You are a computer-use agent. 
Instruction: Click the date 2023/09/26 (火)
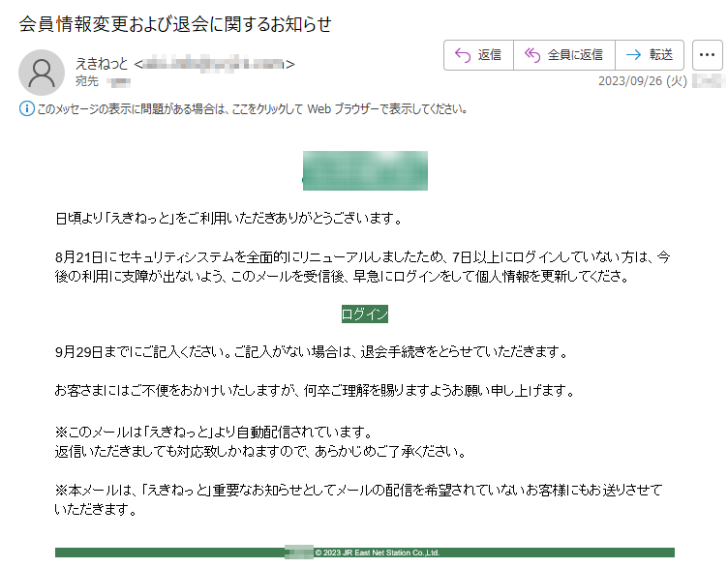[643, 81]
